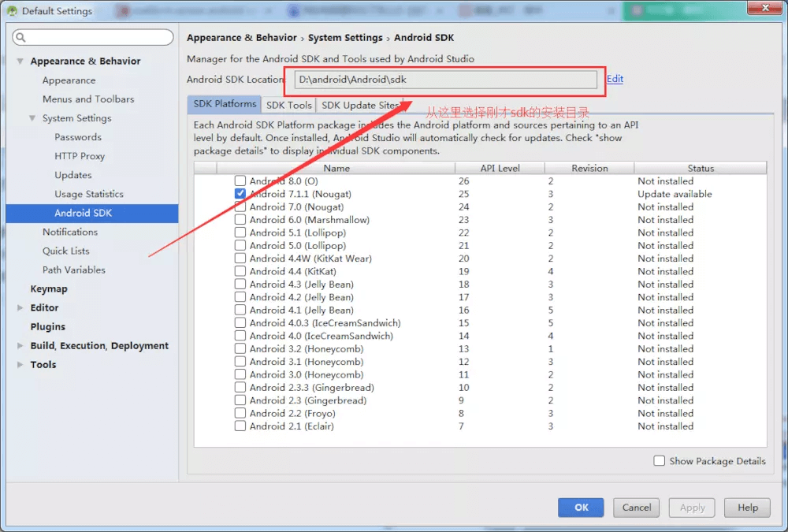Sort by the API Level column header
788x532 pixels.
coord(500,168)
